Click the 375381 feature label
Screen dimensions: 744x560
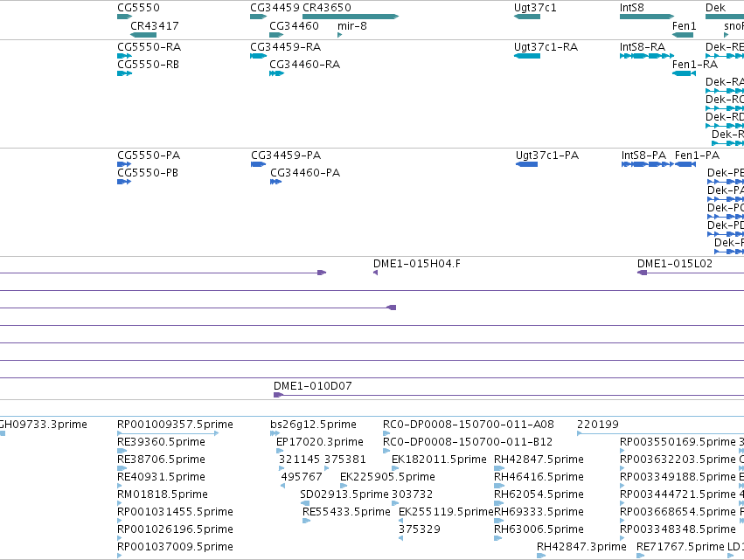pyautogui.click(x=345, y=460)
